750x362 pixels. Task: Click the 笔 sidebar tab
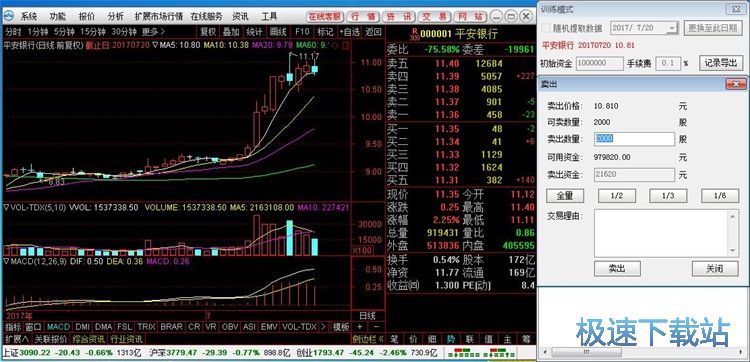[394, 339]
